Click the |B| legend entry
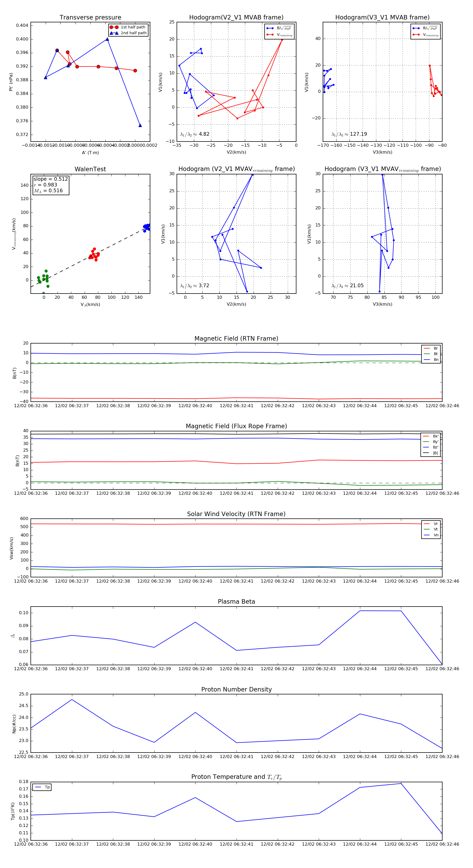The height and width of the screenshot is (868, 473). tap(431, 453)
